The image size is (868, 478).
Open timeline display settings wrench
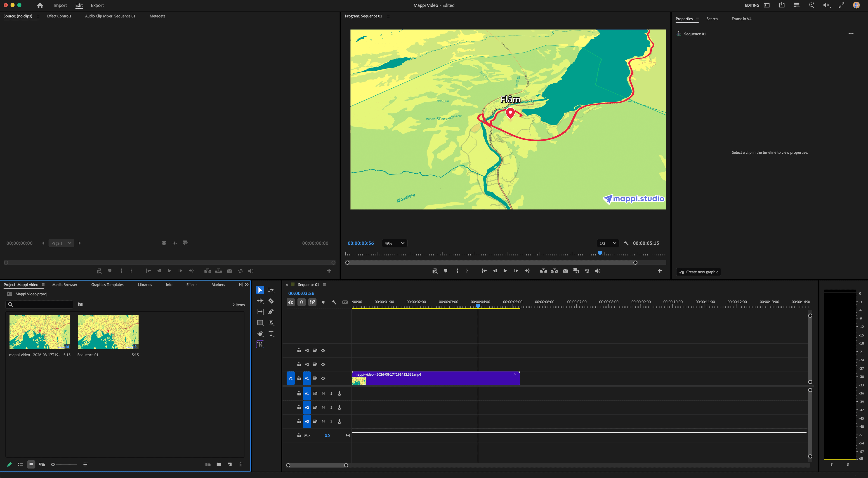[x=334, y=302]
